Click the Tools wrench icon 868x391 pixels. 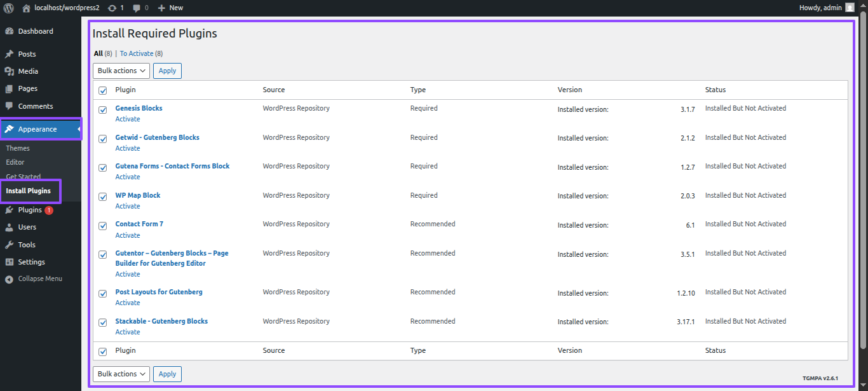(x=9, y=245)
